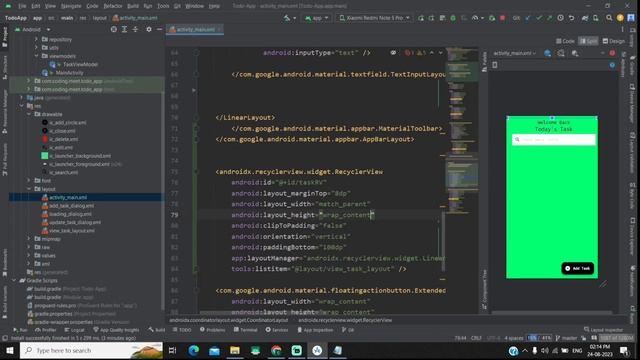Open the app run configuration dropdown
This screenshot has height=360, width=640.
[317, 18]
